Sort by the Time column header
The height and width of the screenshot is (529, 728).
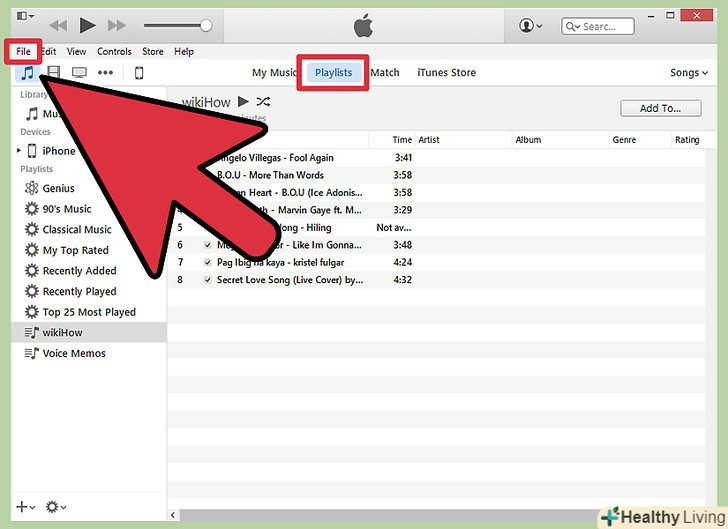pyautogui.click(x=402, y=140)
